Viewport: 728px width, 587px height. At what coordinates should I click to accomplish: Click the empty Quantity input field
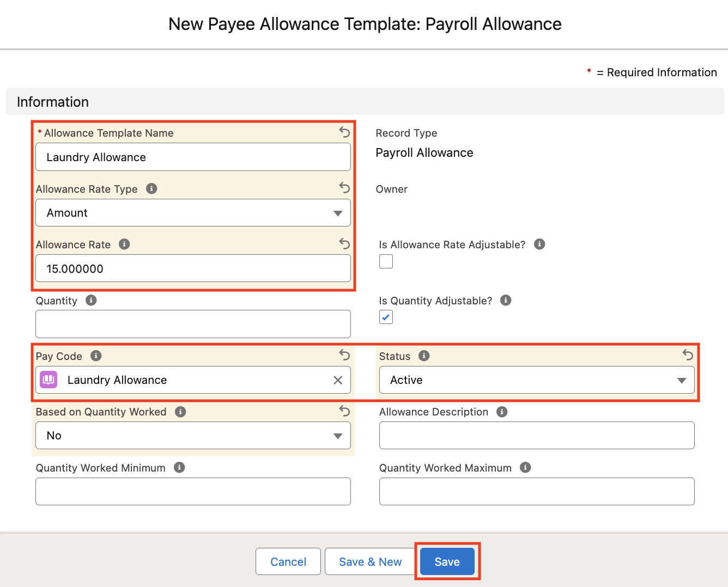(193, 324)
